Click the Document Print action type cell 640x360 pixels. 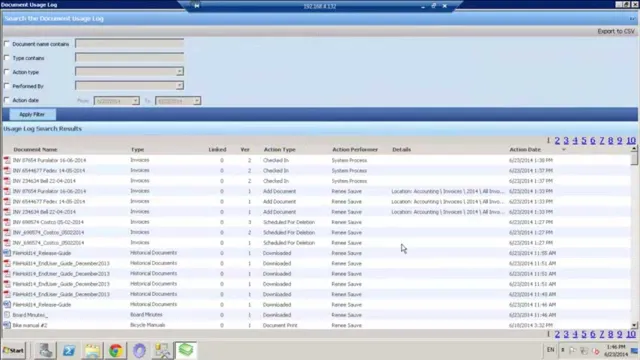[x=280, y=325]
